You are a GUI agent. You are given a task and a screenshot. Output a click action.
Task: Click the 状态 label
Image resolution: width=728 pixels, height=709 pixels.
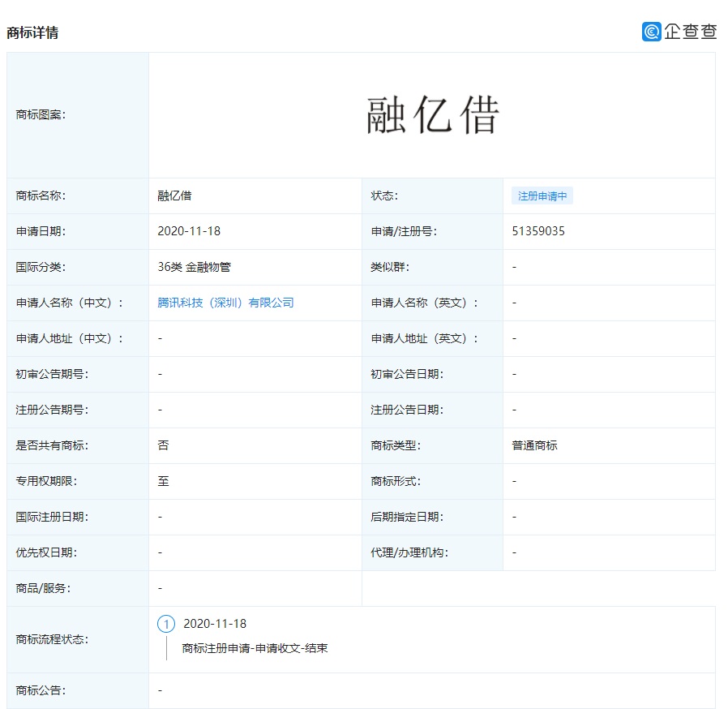point(384,196)
